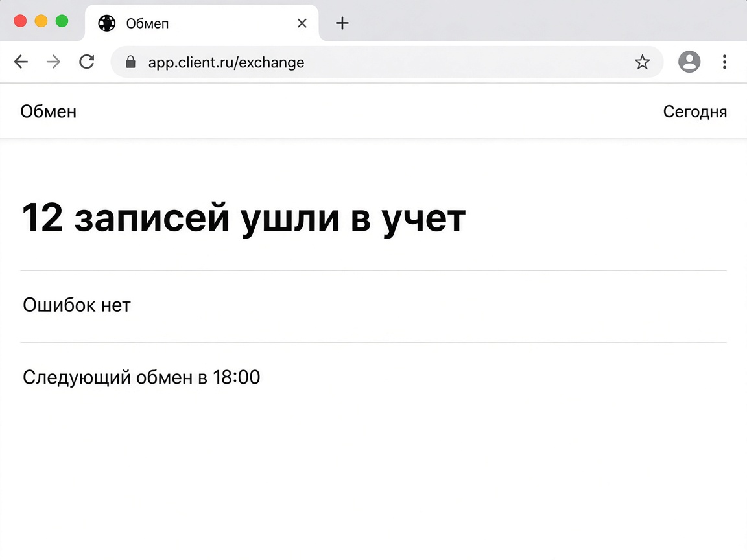This screenshot has width=747, height=560.
Task: Reload the page
Action: pyautogui.click(x=87, y=62)
